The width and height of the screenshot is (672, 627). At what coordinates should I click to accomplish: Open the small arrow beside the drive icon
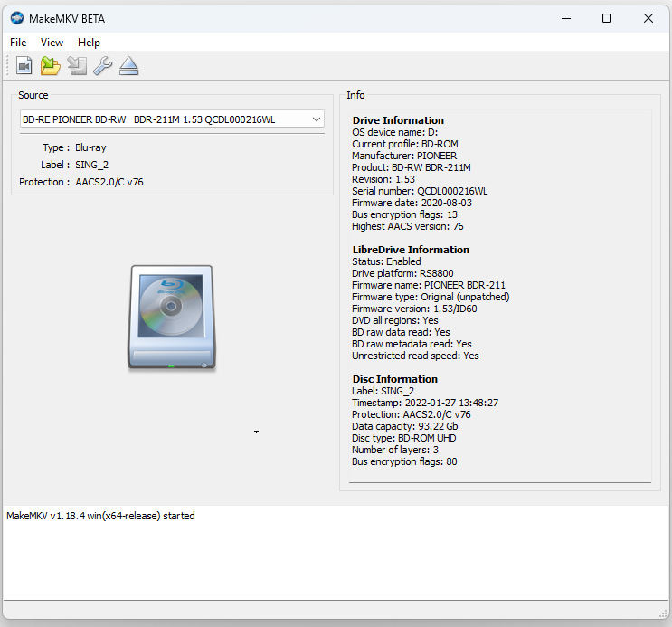pos(256,432)
